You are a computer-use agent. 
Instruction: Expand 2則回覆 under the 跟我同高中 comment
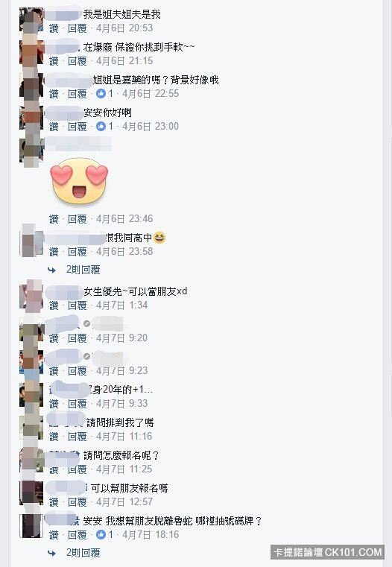pos(83,270)
